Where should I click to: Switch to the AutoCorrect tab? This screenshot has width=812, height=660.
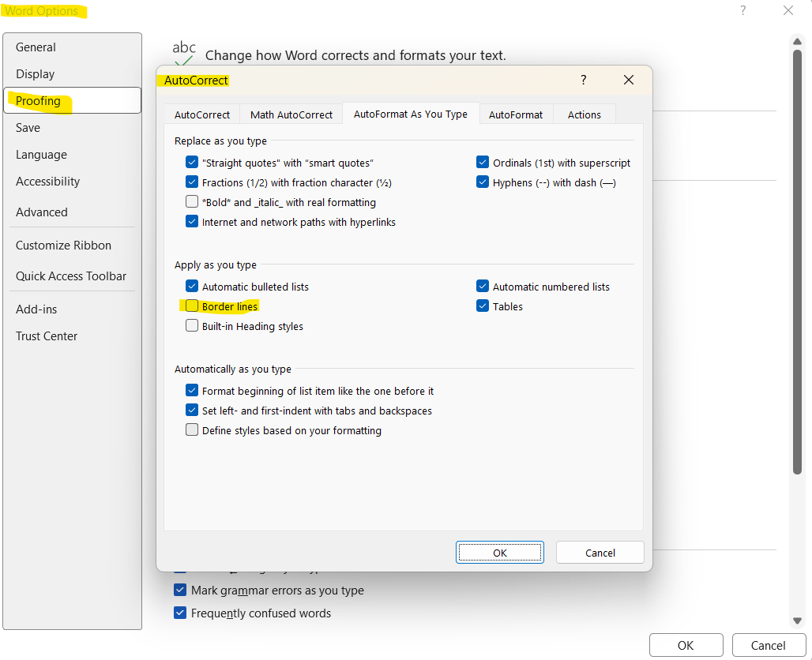coord(202,114)
